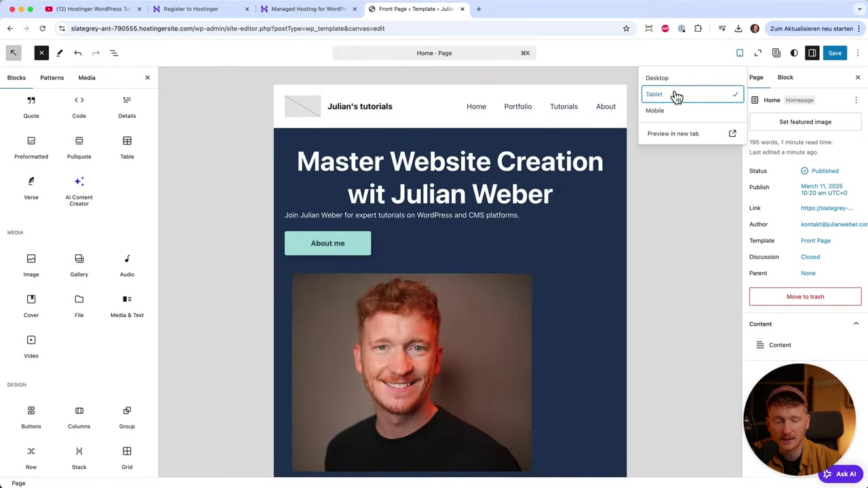Screen dimensions: 868x488
Task: Open the Ask AI assistant
Action: pos(840,474)
